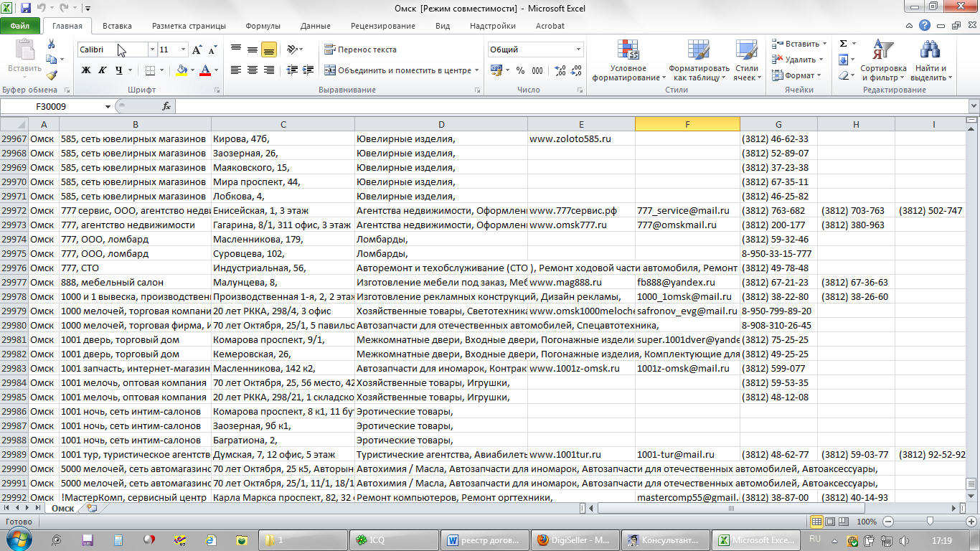Click the Copy icon in clipboard group
The image size is (980, 551).
click(x=51, y=60)
